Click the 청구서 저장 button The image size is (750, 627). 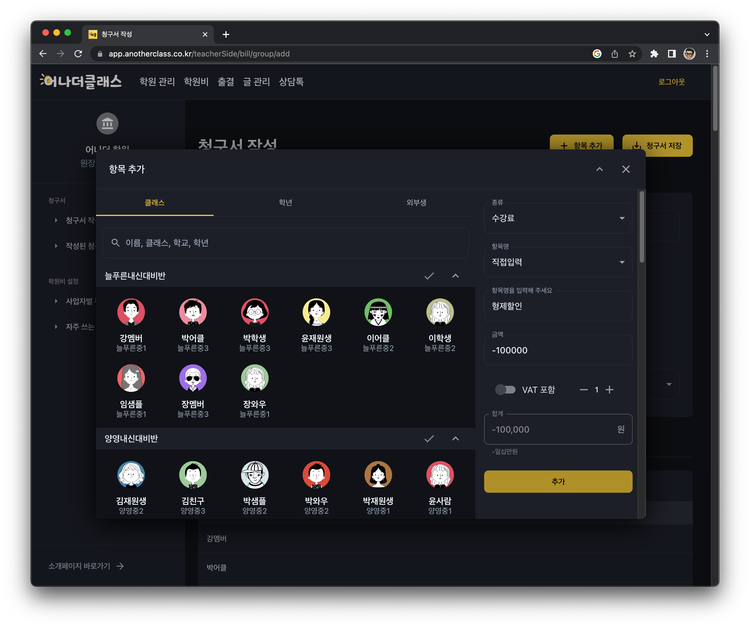pyautogui.click(x=657, y=145)
